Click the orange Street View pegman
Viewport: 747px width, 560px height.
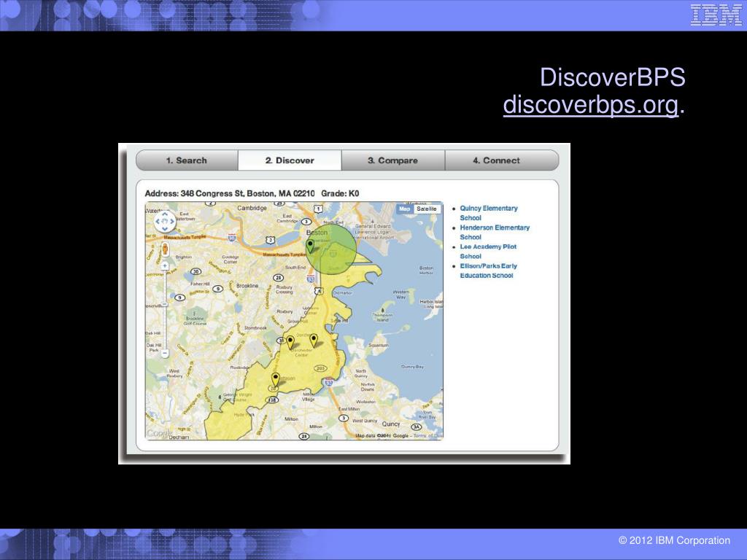click(165, 249)
